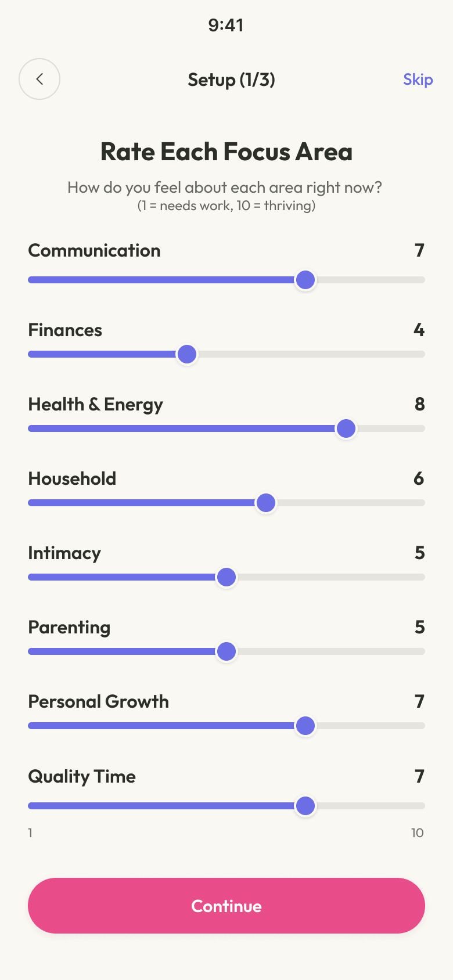Click the Finances slider handle
Image resolution: width=453 pixels, height=980 pixels.
point(187,354)
